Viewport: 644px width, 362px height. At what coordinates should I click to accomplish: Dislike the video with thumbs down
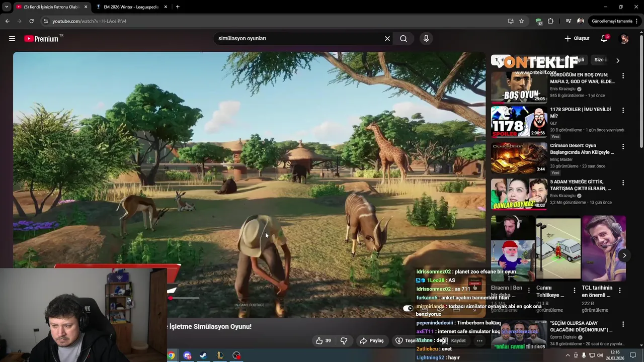coord(344,341)
